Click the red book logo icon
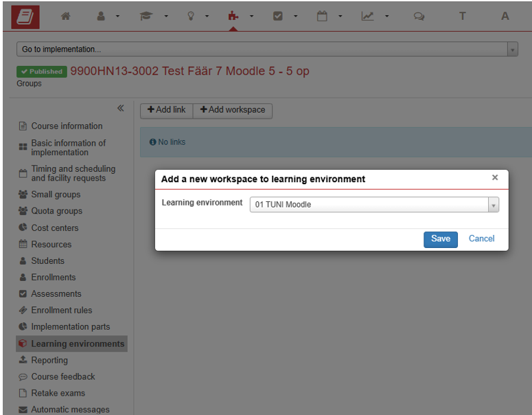 pyautogui.click(x=25, y=16)
